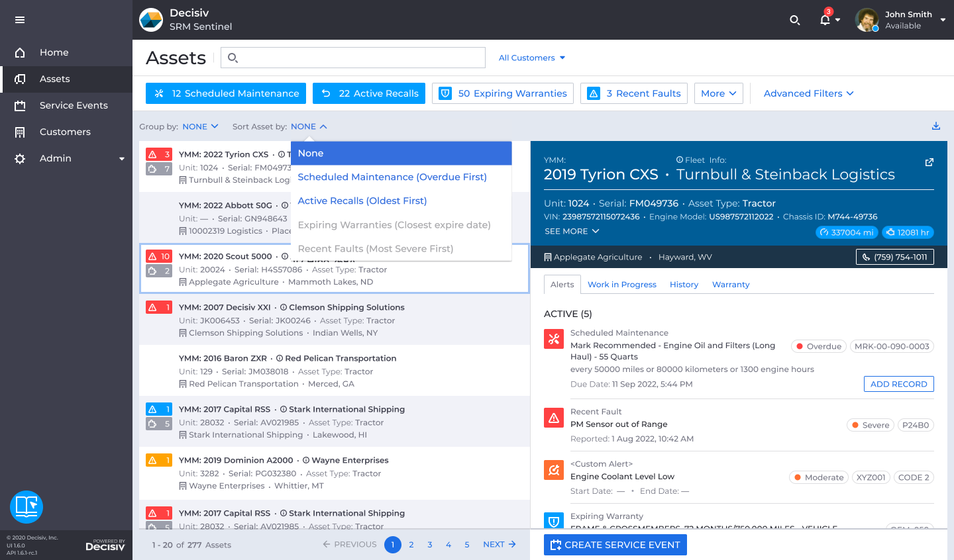Collapse the Sort Asset by dropdown
This screenshot has width=954, height=560.
tap(309, 126)
